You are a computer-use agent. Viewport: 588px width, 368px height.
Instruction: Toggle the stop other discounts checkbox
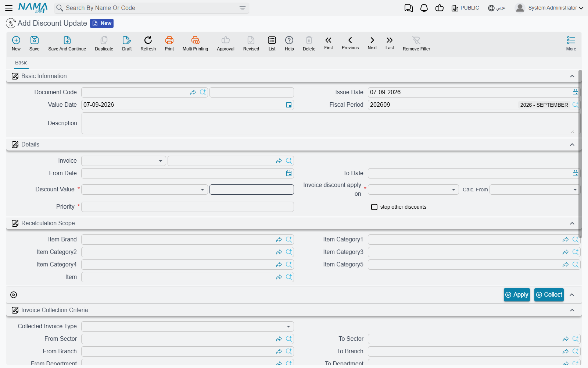[x=374, y=207]
